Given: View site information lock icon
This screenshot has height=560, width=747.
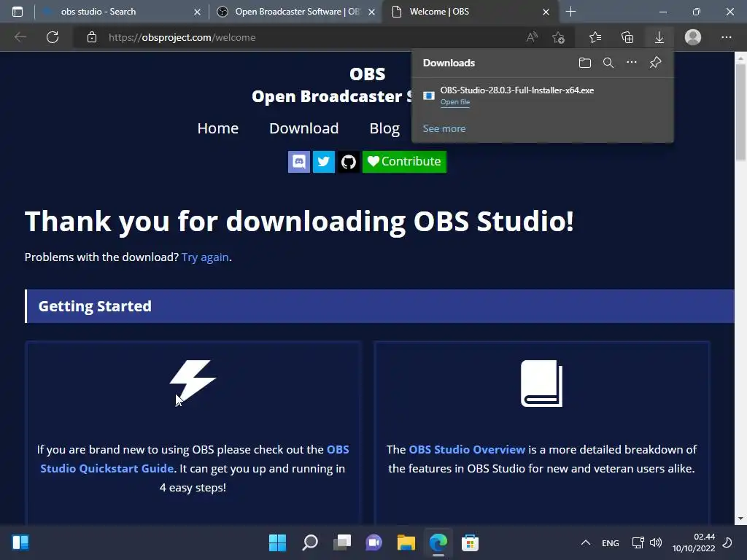Looking at the screenshot, I should click(92, 37).
